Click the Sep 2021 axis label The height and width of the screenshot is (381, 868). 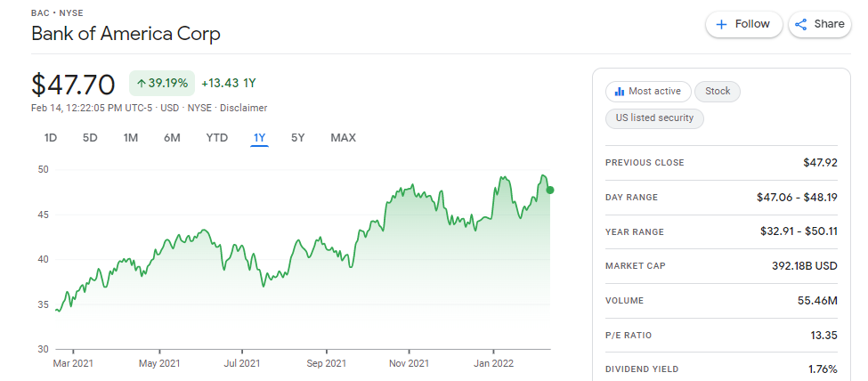(x=326, y=364)
